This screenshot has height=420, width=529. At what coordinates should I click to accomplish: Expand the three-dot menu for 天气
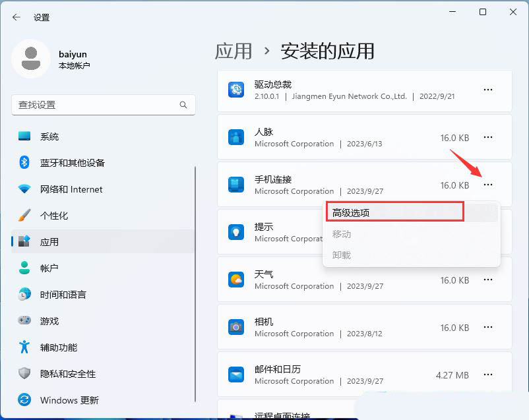[x=487, y=280]
